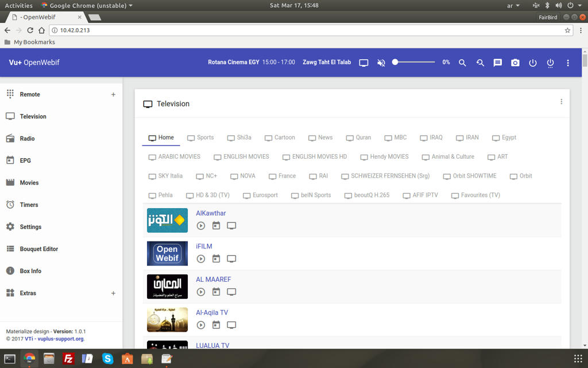The width and height of the screenshot is (588, 368).
Task: Click the play icon for AlKawthar
Action: coord(201,225)
